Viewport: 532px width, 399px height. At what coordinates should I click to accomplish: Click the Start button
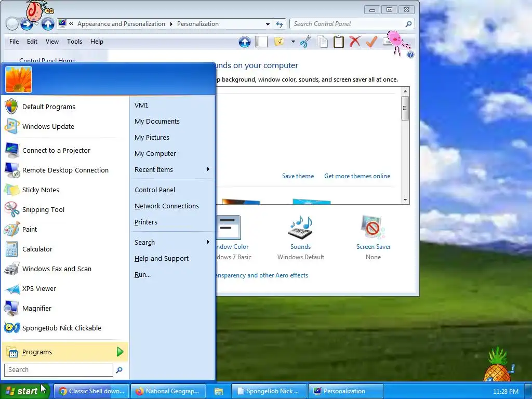click(x=25, y=391)
